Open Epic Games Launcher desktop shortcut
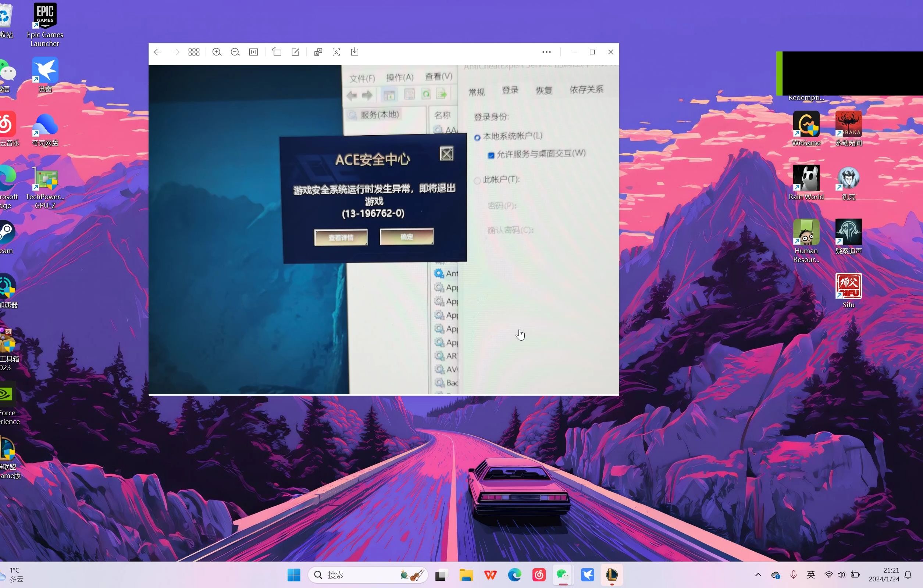Viewport: 923px width, 588px height. point(45,25)
